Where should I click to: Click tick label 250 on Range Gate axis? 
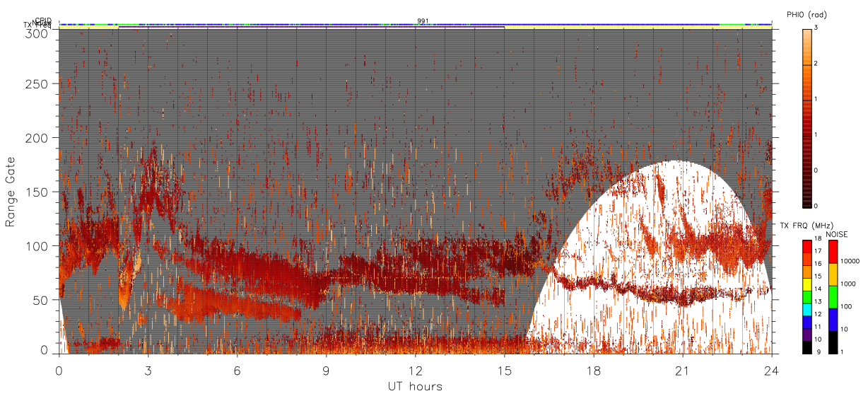(37, 83)
